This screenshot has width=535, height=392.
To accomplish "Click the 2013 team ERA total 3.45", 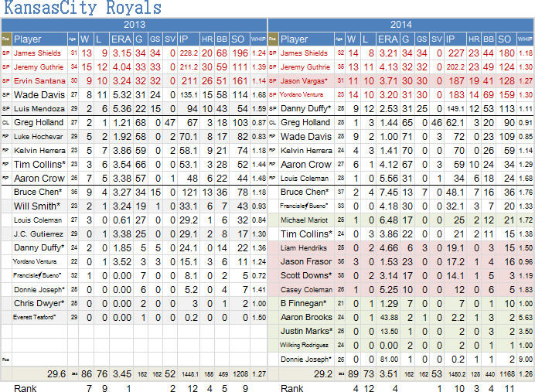I will point(122,374).
